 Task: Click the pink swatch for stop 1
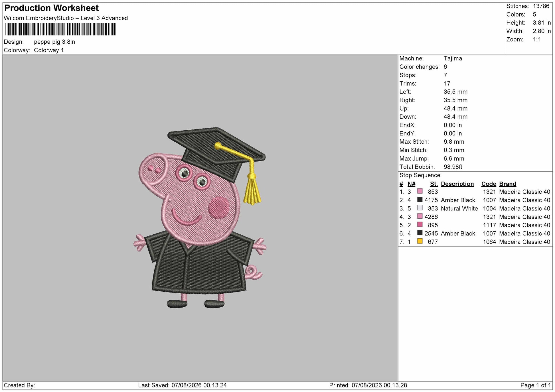tap(420, 191)
